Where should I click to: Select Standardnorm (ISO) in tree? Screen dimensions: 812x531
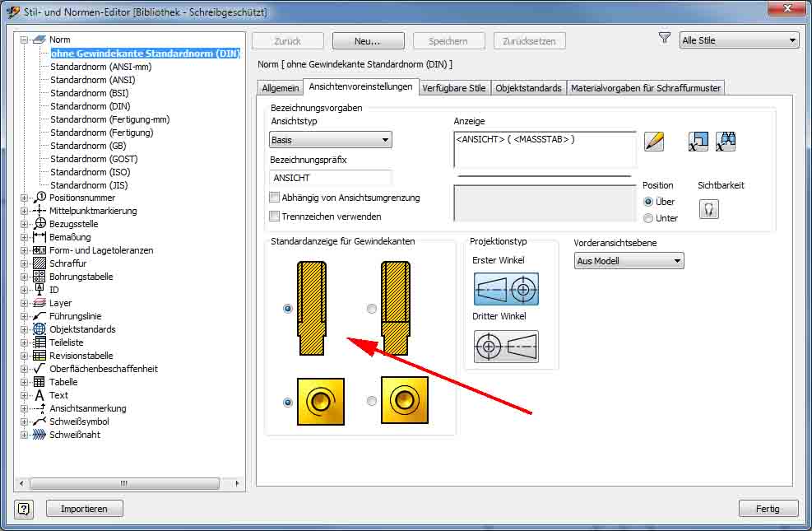90,172
